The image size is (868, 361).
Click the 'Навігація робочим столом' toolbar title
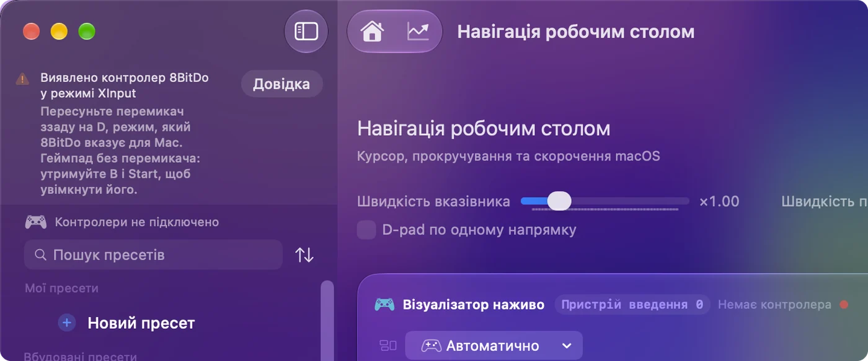pyautogui.click(x=576, y=32)
